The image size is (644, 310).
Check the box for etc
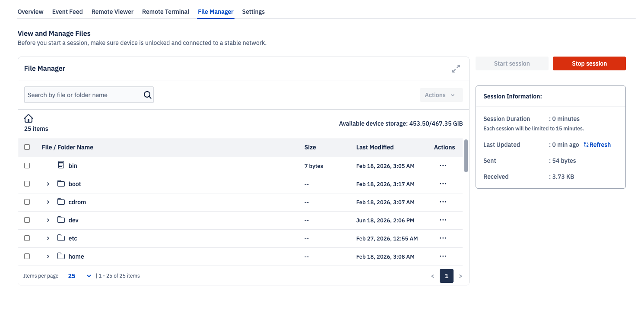(x=27, y=238)
